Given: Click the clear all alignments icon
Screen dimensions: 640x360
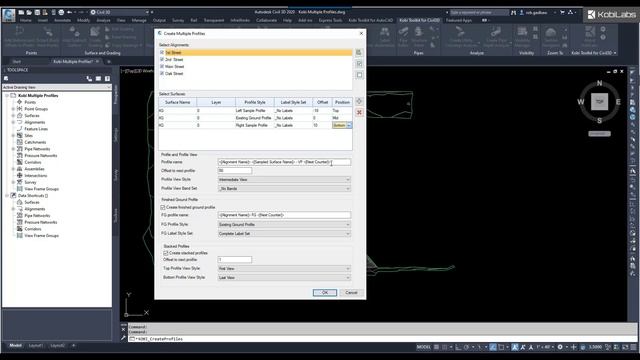Looking at the screenshot, I should (359, 75).
